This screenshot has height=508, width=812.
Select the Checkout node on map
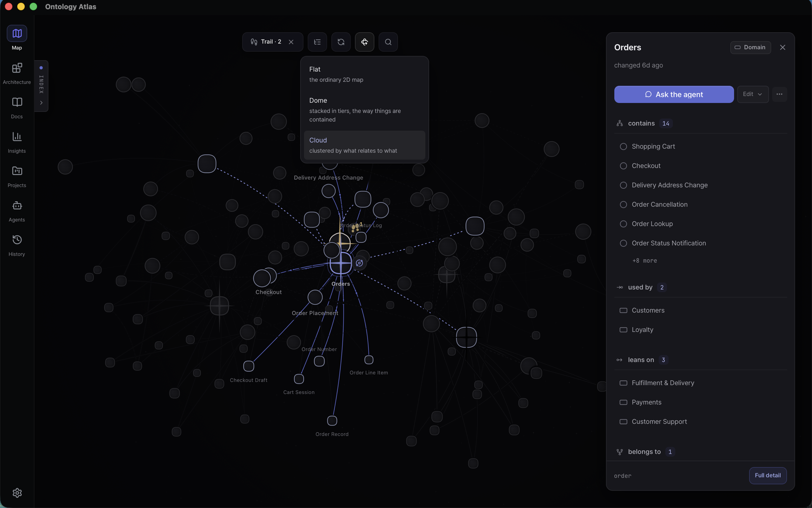click(262, 278)
